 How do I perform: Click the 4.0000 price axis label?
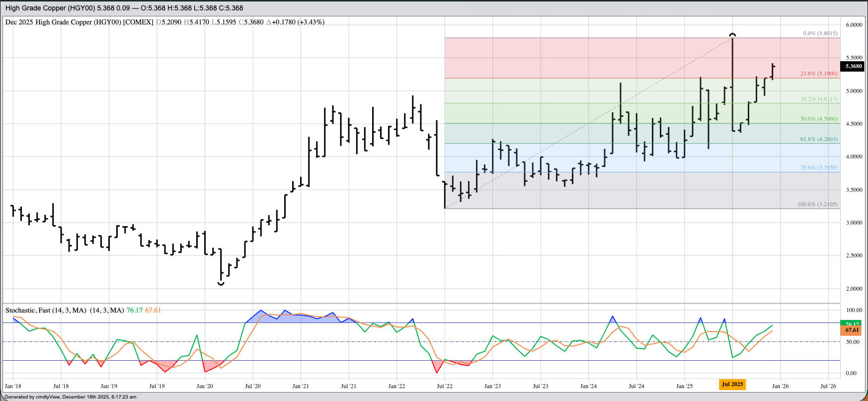click(x=854, y=157)
